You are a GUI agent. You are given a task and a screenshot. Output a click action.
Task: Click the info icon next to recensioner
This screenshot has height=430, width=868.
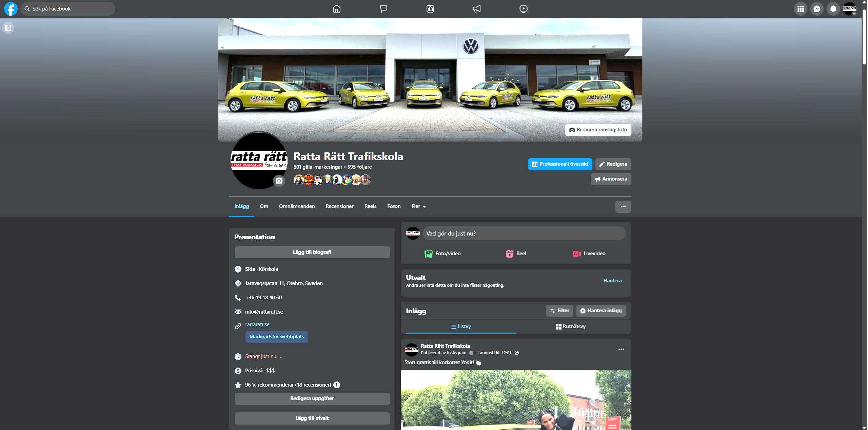336,385
